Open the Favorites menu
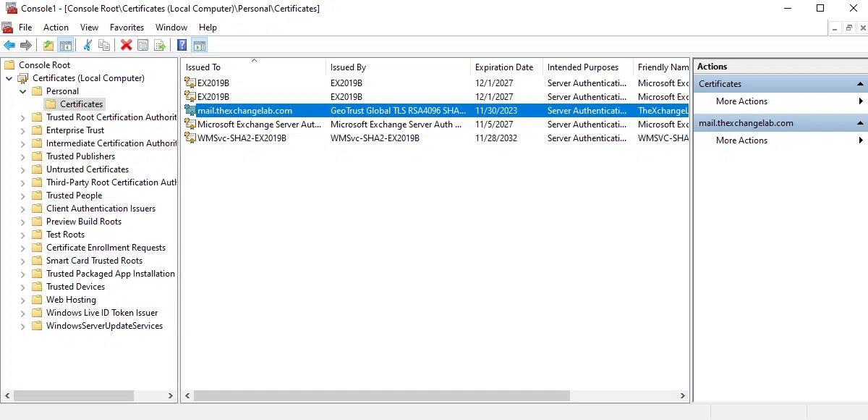 click(127, 28)
